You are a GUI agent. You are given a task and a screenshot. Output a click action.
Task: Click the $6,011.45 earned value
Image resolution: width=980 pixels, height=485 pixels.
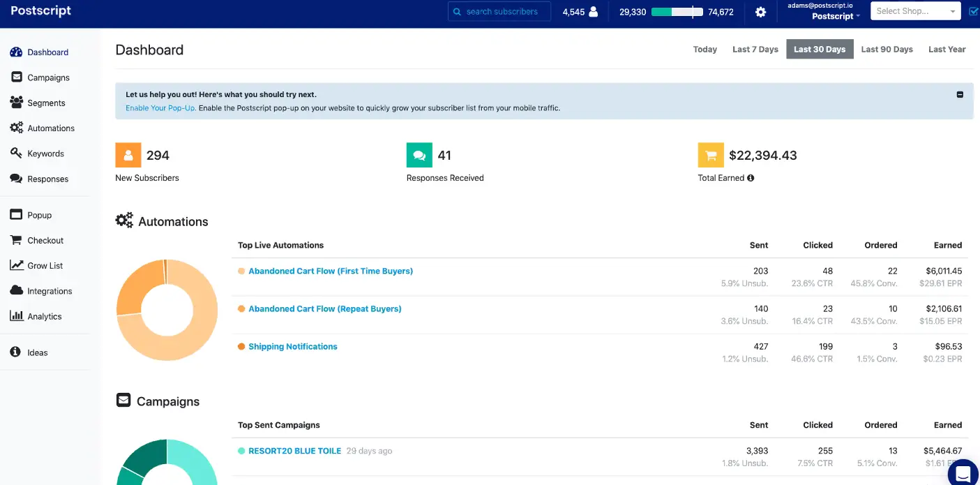click(x=944, y=271)
